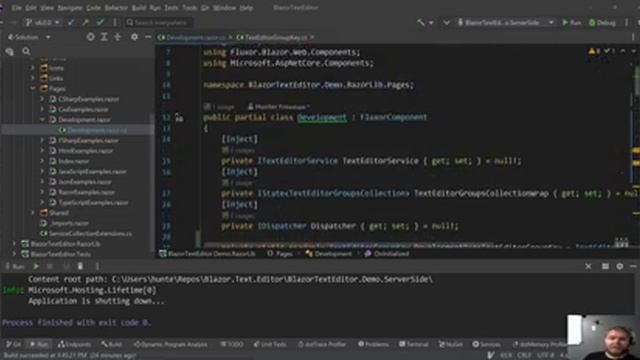The width and height of the screenshot is (640, 360).
Task: Click the previous highlighted error up arrow
Action: click(623, 51)
